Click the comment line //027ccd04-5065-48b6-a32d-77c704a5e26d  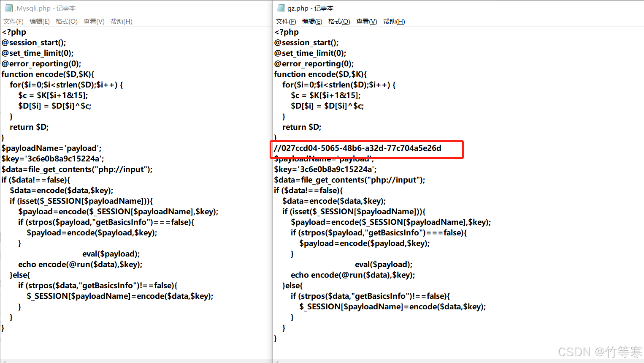tap(358, 148)
